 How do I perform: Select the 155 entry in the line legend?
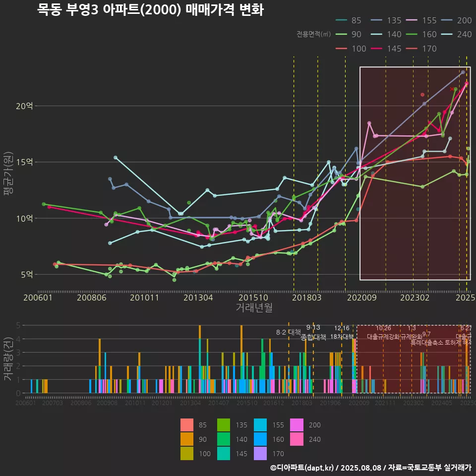(421, 20)
